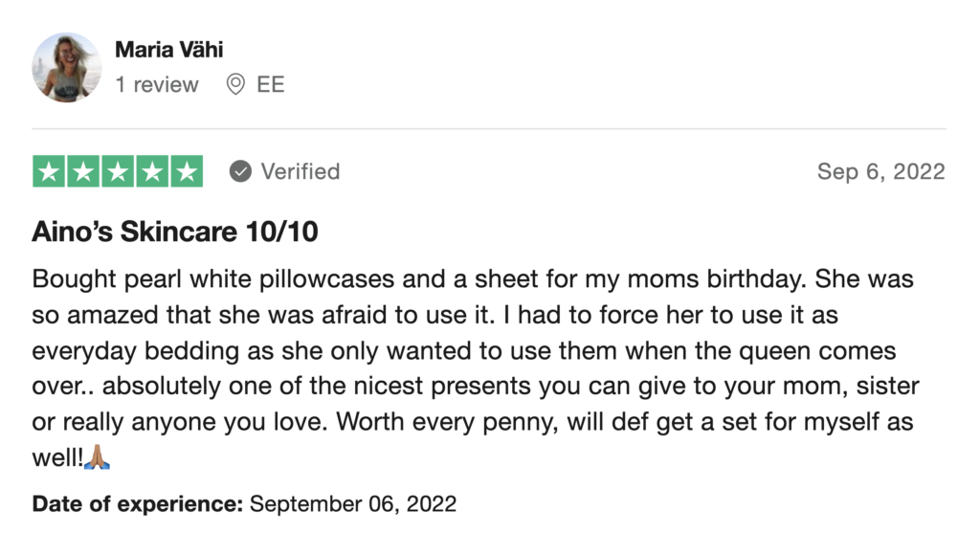Click the first green rating star
The height and width of the screenshot is (533, 980).
pyautogui.click(x=49, y=171)
